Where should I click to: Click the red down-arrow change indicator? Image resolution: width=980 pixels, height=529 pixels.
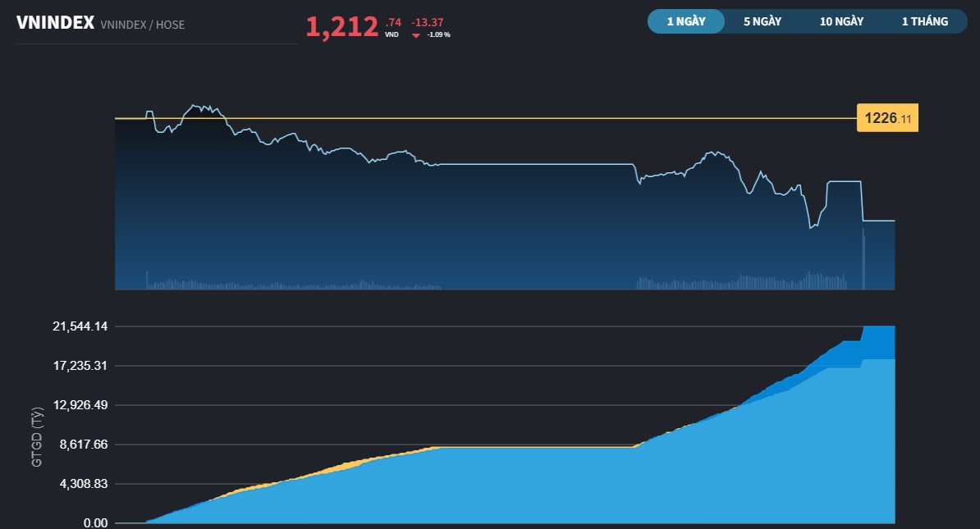pyautogui.click(x=416, y=35)
